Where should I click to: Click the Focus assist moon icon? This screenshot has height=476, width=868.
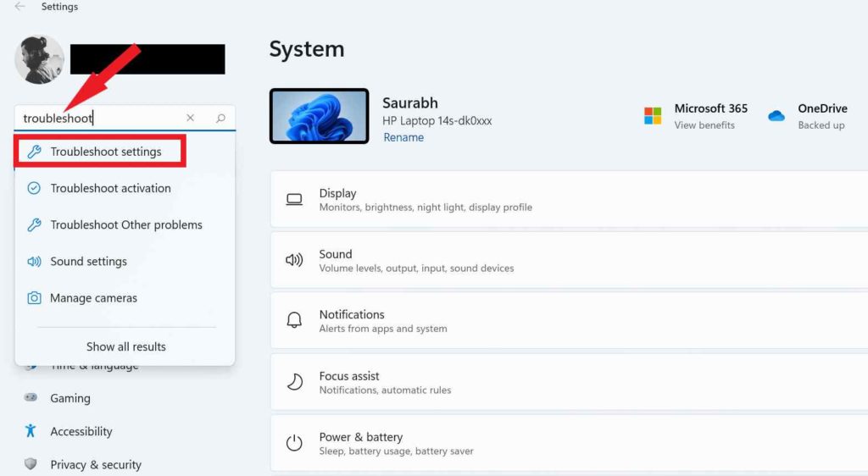coord(294,381)
